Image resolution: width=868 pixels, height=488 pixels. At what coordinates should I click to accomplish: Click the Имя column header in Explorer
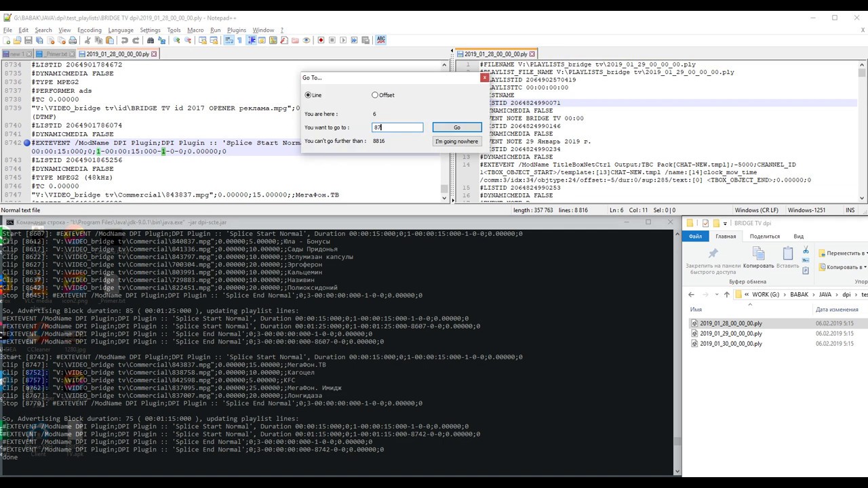coord(696,309)
